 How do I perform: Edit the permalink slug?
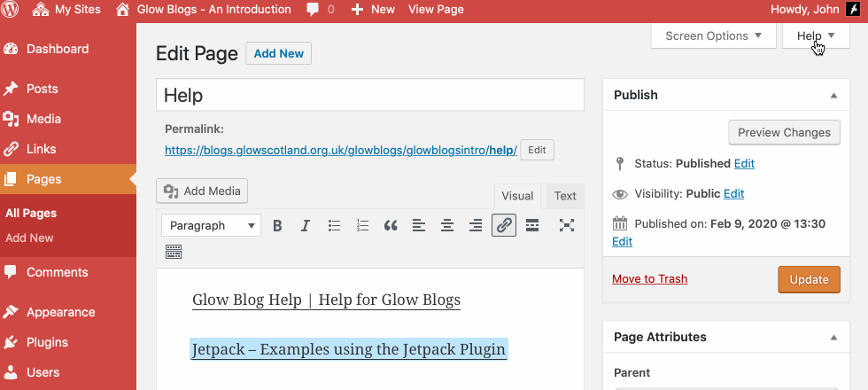pyautogui.click(x=537, y=150)
